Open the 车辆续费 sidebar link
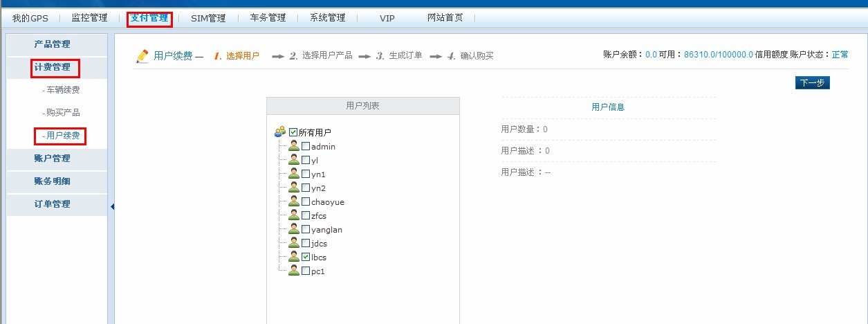This screenshot has height=324, width=868. [62, 90]
